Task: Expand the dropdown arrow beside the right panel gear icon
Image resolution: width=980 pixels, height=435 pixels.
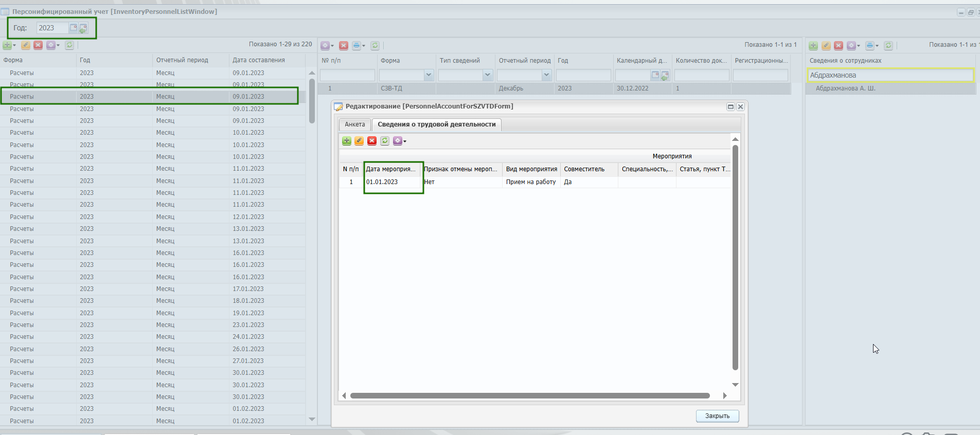Action: click(859, 46)
